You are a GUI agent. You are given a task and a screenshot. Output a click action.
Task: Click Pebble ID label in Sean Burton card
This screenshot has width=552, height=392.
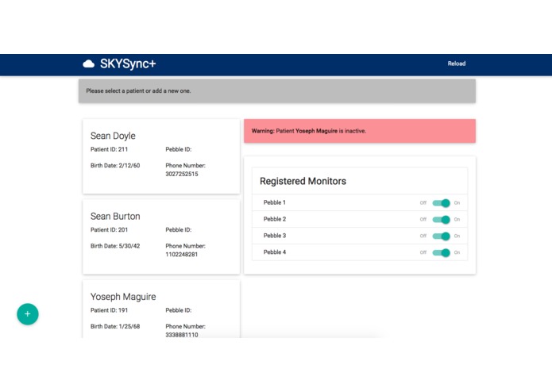coord(179,230)
